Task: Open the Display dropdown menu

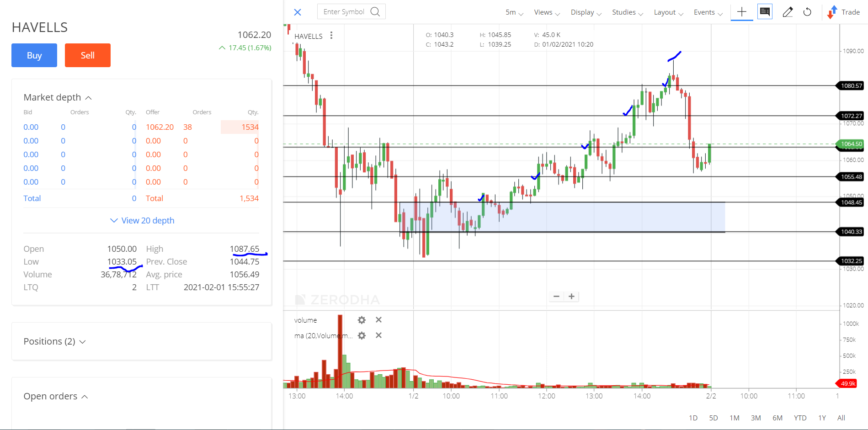Action: pyautogui.click(x=586, y=12)
